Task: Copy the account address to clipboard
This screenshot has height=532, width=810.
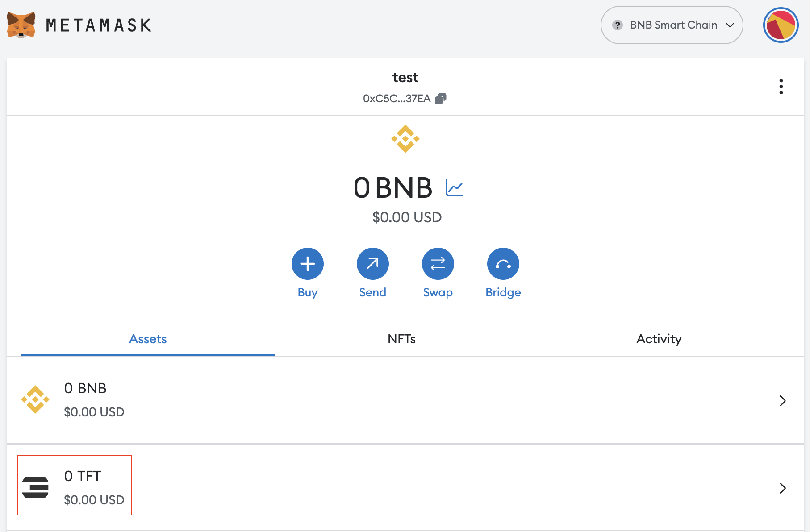Action: [x=441, y=99]
